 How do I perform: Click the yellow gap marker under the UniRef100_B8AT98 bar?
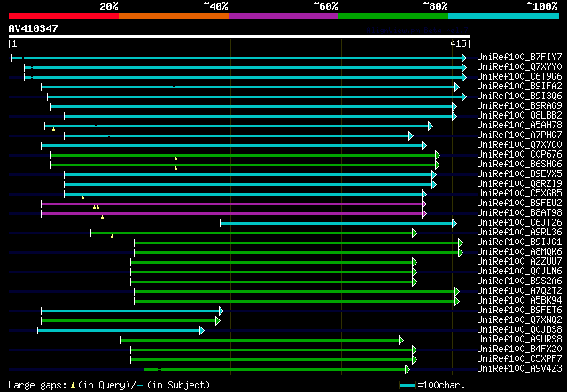pyautogui.click(x=103, y=217)
